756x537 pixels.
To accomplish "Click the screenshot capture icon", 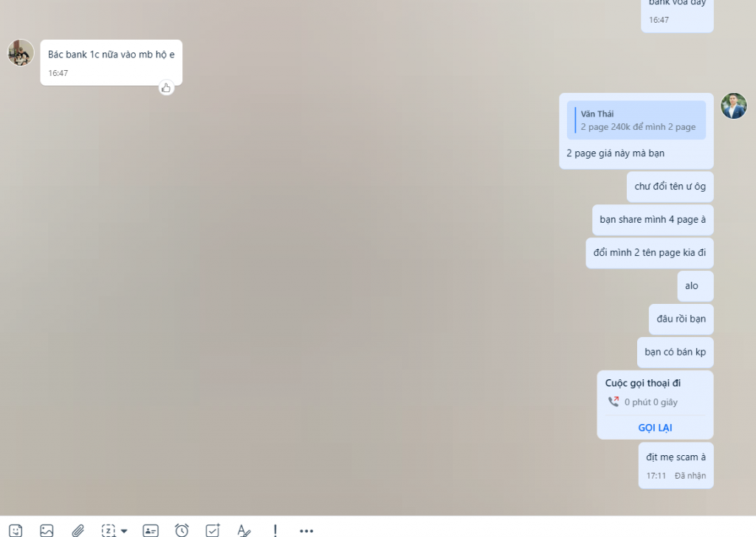I will click(109, 530).
